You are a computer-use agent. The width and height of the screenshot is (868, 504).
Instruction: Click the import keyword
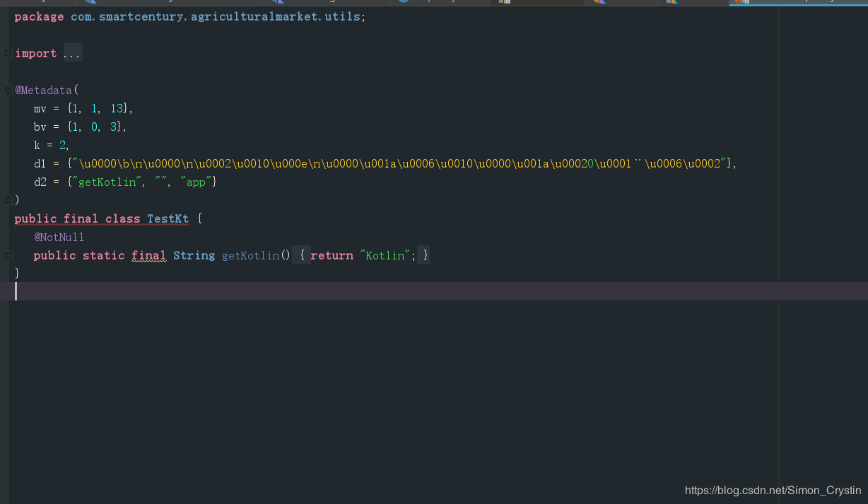point(36,54)
